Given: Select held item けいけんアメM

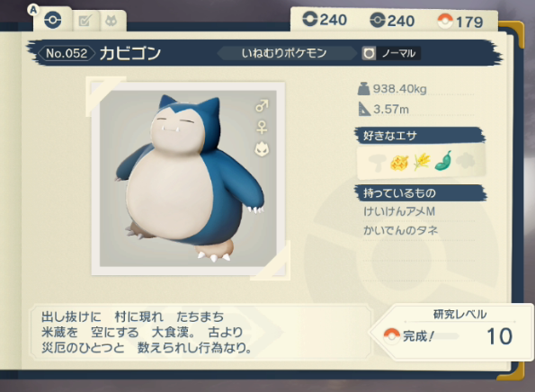Looking at the screenshot, I should coord(399,211).
